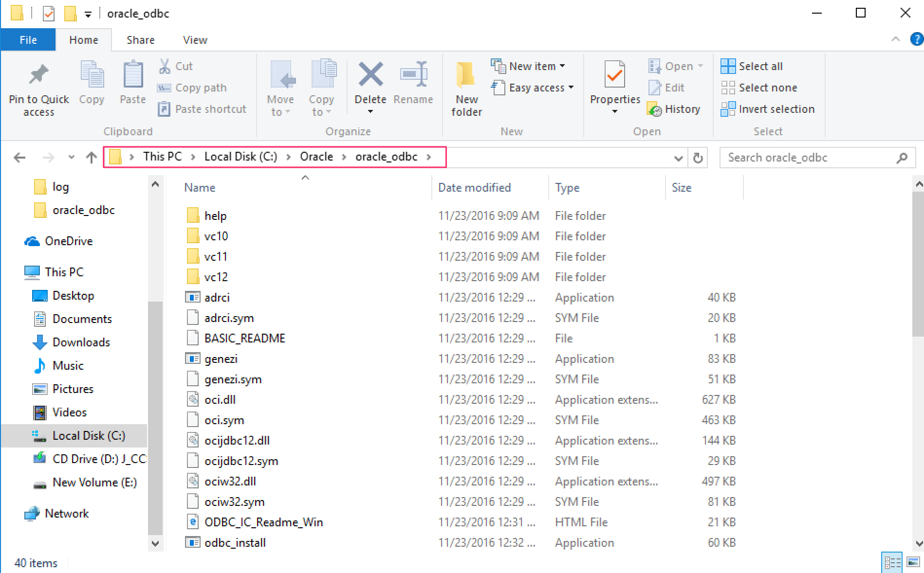924x573 pixels.
Task: Collapse the ribbon with the chevron
Action: (x=895, y=39)
